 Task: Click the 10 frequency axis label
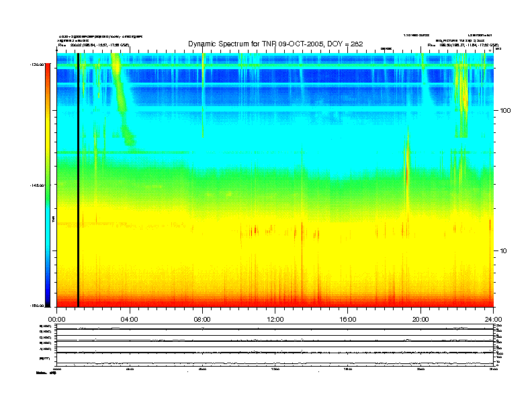point(504,251)
